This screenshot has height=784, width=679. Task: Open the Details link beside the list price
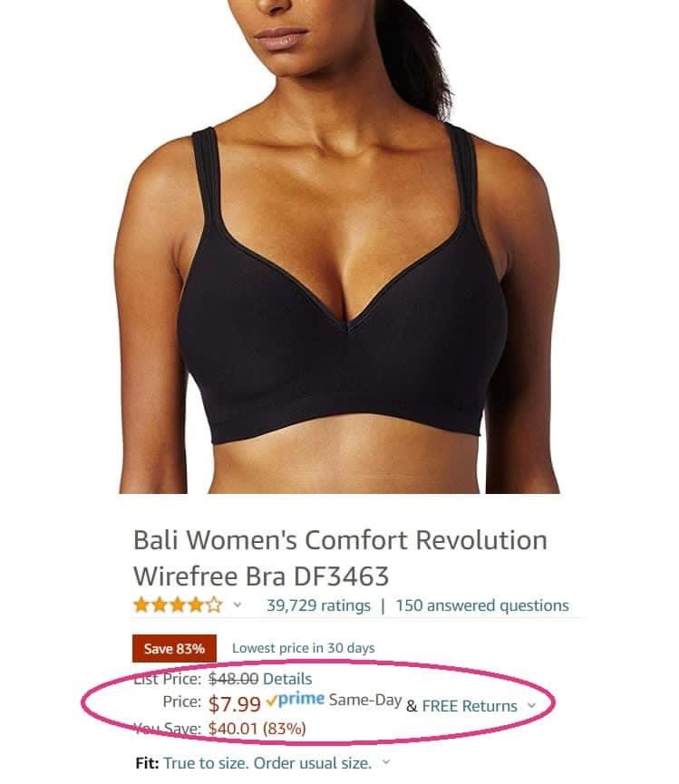[x=287, y=679]
